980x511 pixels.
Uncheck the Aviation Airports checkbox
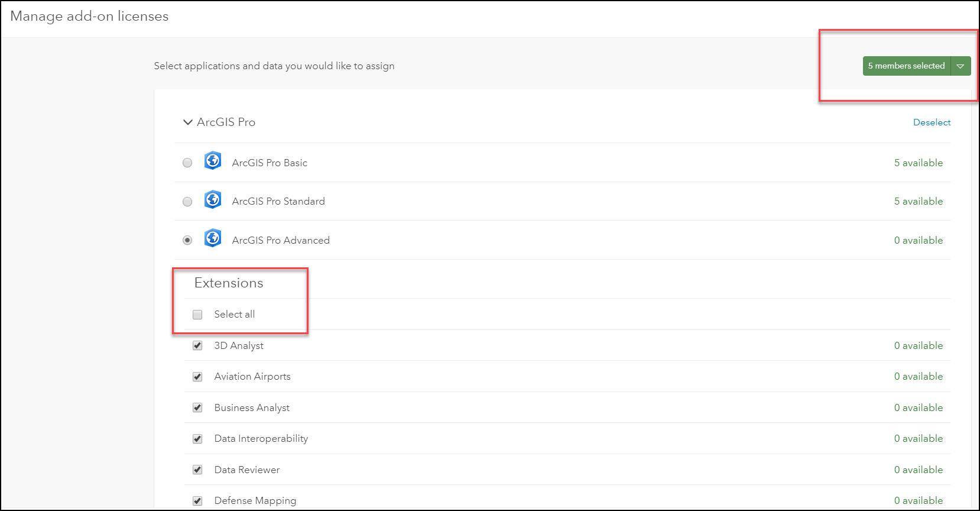(197, 377)
